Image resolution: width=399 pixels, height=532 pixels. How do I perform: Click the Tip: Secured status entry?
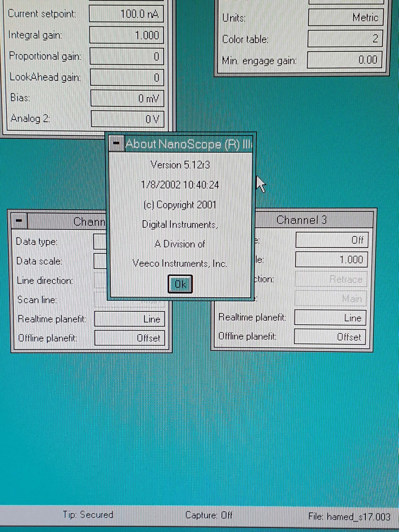pos(88,515)
